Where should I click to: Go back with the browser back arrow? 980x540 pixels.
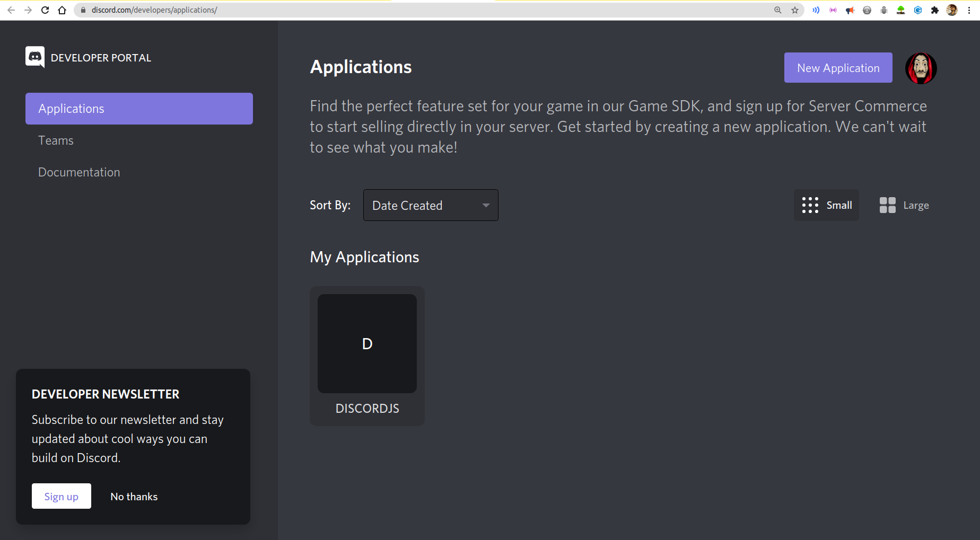[x=11, y=10]
